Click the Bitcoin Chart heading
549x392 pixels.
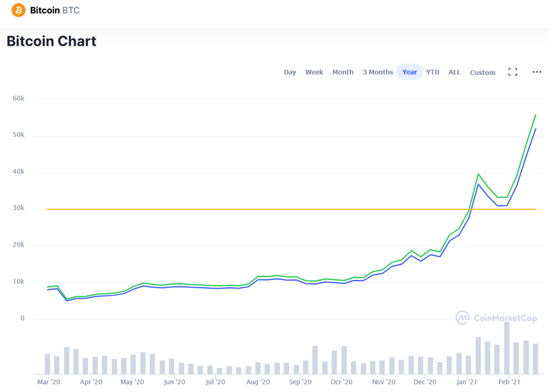pos(51,41)
